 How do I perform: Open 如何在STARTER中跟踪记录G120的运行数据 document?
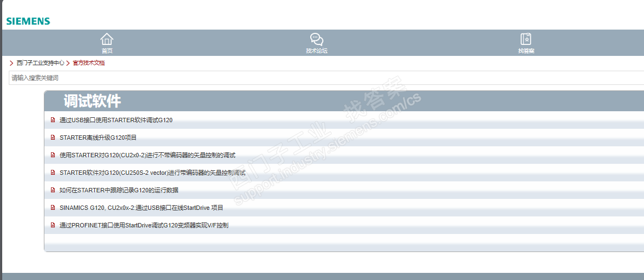point(119,191)
